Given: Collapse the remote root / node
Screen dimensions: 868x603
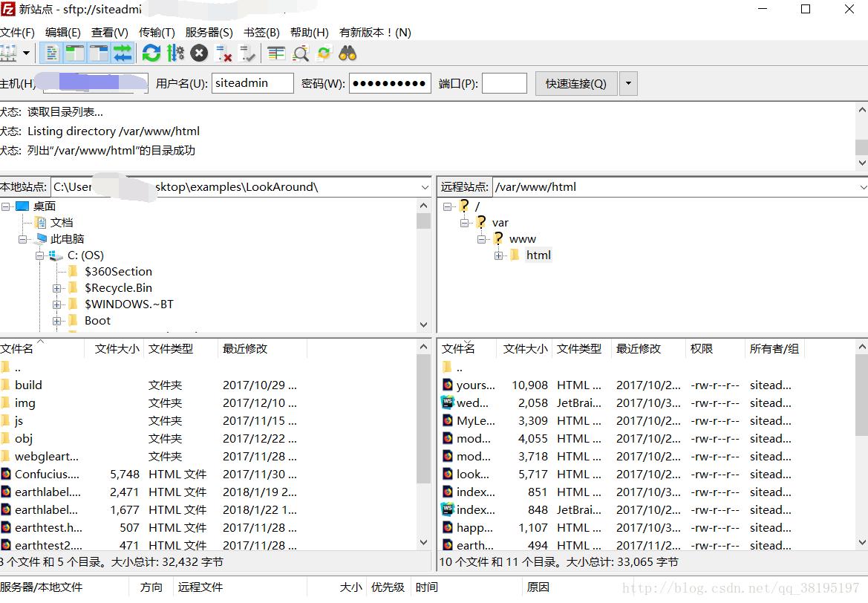Looking at the screenshot, I should (x=447, y=206).
